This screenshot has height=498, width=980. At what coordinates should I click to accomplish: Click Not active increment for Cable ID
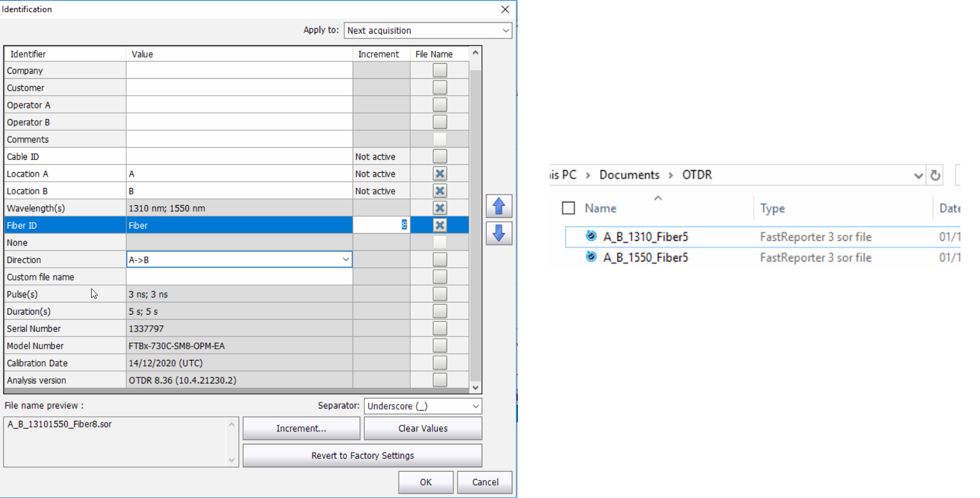tap(381, 156)
